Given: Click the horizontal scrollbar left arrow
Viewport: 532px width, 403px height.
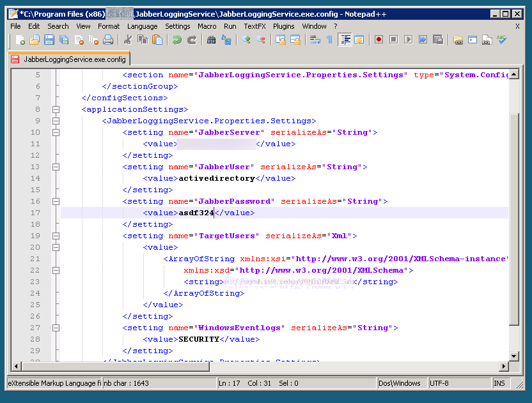Looking at the screenshot, I should tap(16, 367).
